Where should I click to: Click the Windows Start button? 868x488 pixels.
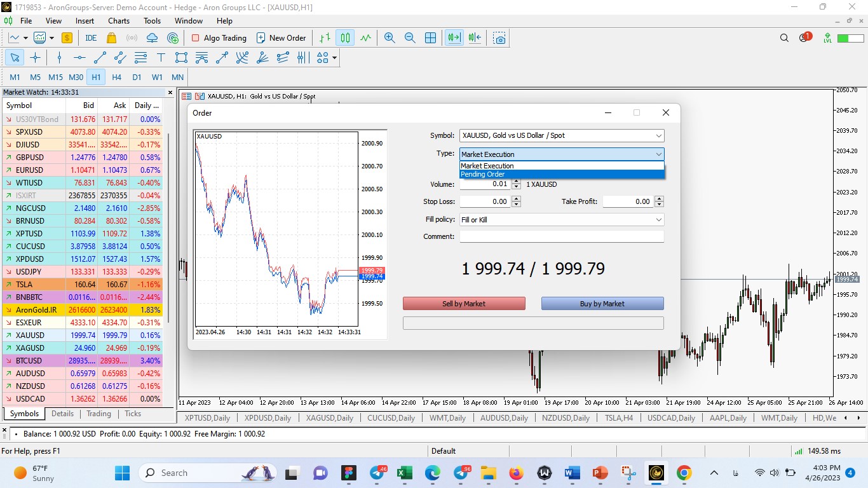(x=123, y=473)
